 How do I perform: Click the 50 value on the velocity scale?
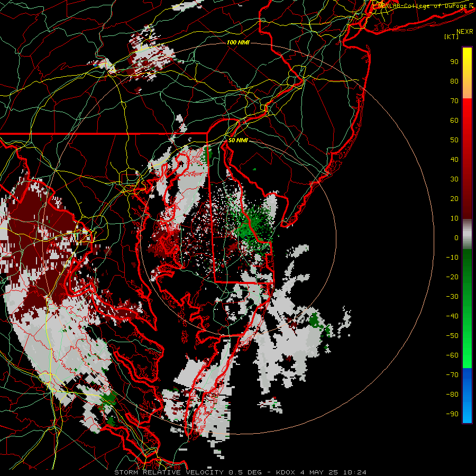point(454,140)
